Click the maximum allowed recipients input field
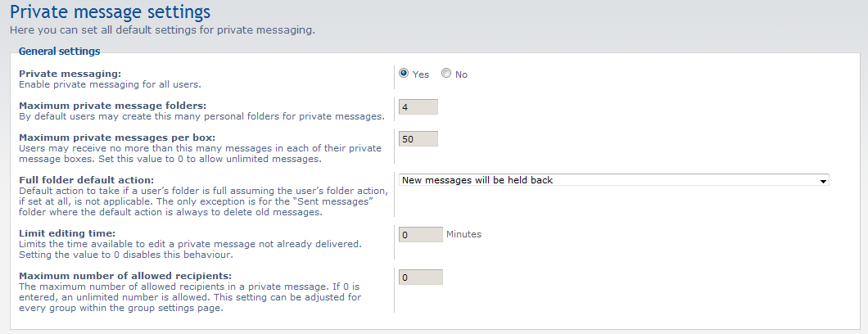 [420, 278]
